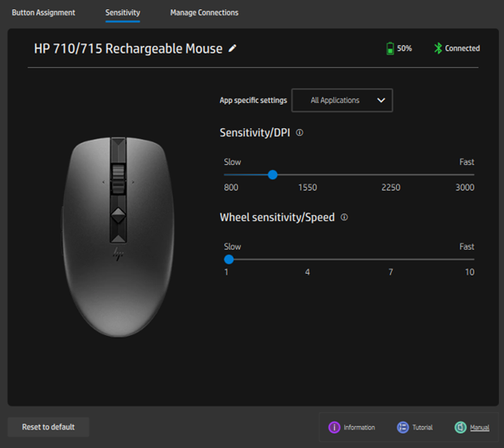Click the pencil icon to rename the mouse
Screen dimensions: 504x448
pos(232,49)
